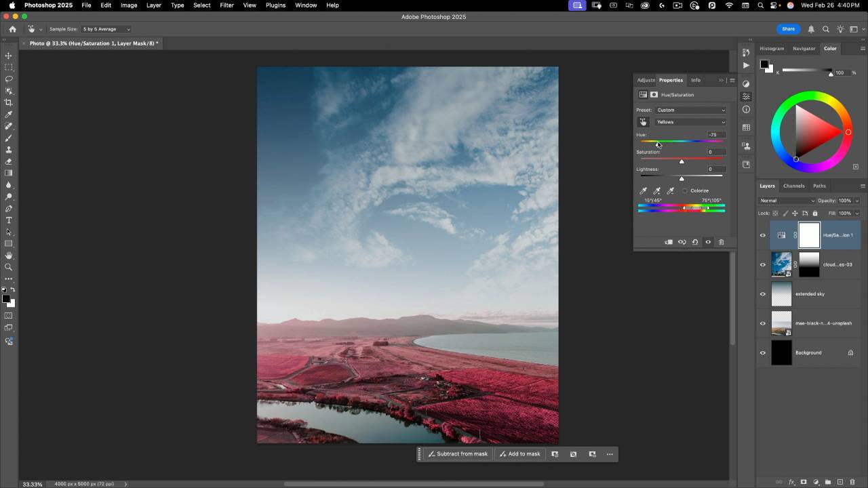
Task: Switch to the Channels tab
Action: tap(793, 186)
